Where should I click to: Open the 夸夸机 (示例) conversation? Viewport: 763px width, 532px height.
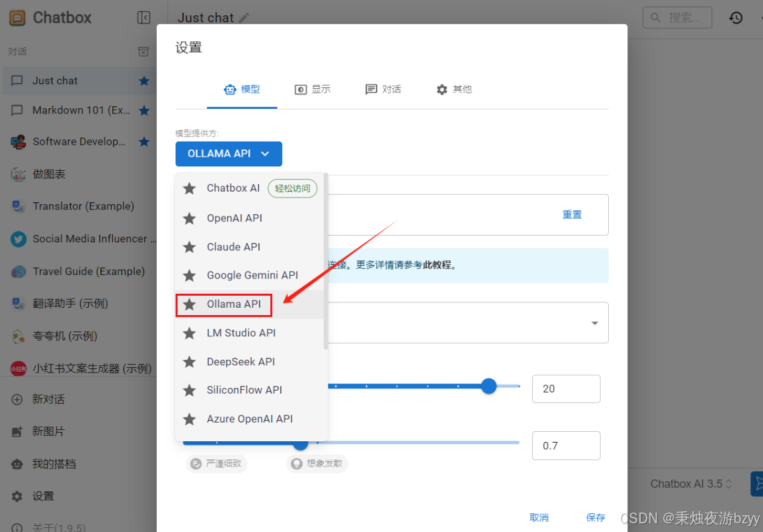pos(78,336)
